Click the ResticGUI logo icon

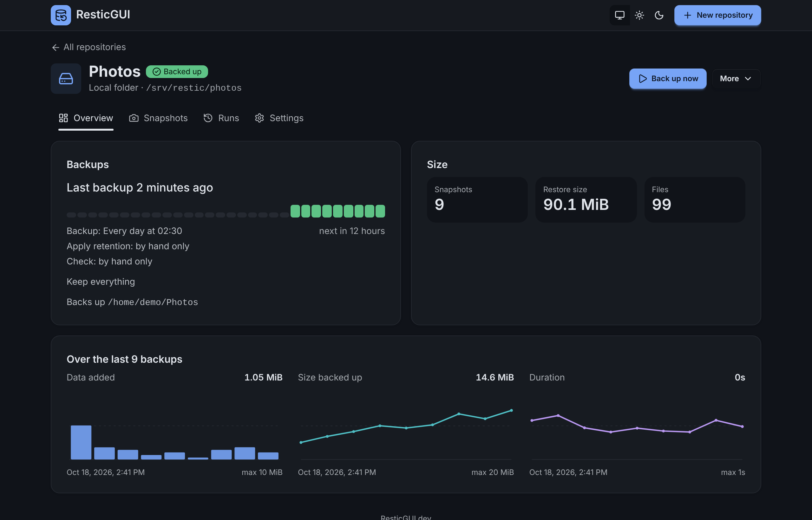(61, 15)
